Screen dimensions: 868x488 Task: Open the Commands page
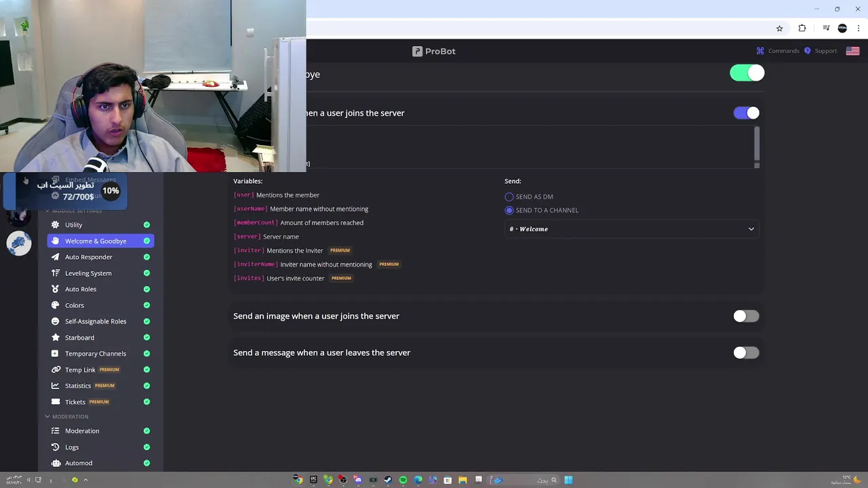[778, 51]
